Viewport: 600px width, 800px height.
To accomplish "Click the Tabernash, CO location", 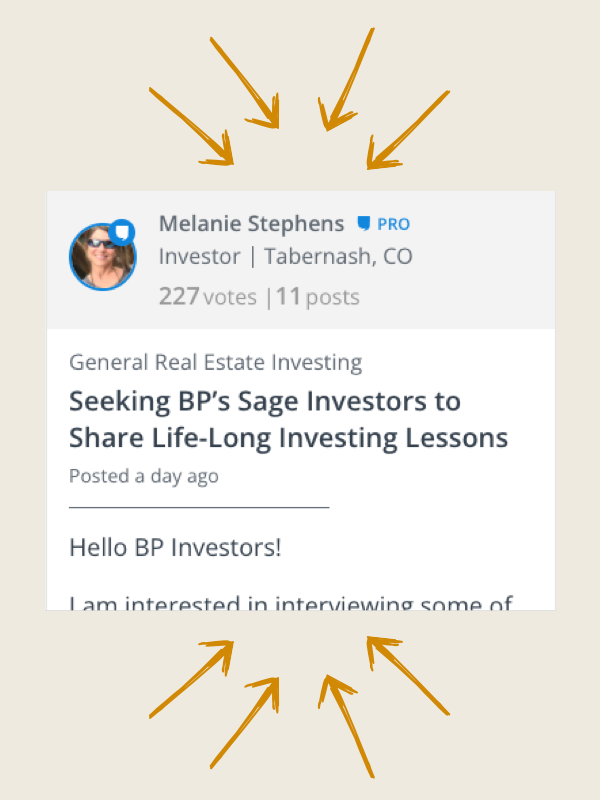I will point(338,256).
